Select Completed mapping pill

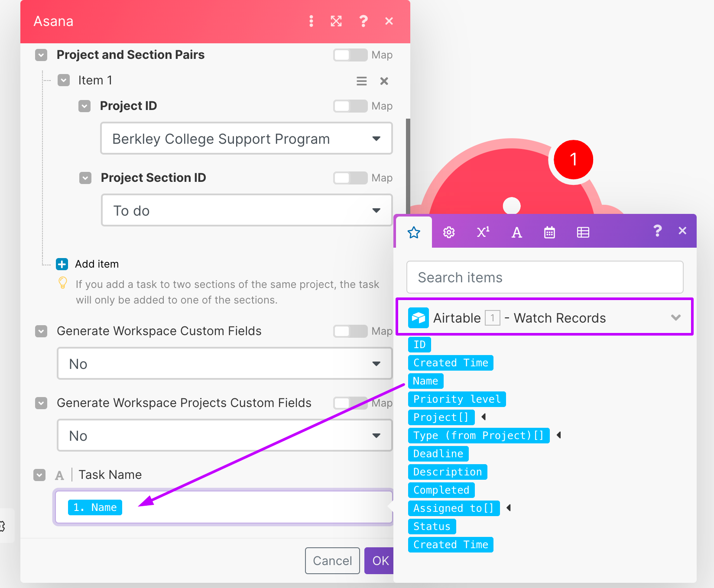441,490
